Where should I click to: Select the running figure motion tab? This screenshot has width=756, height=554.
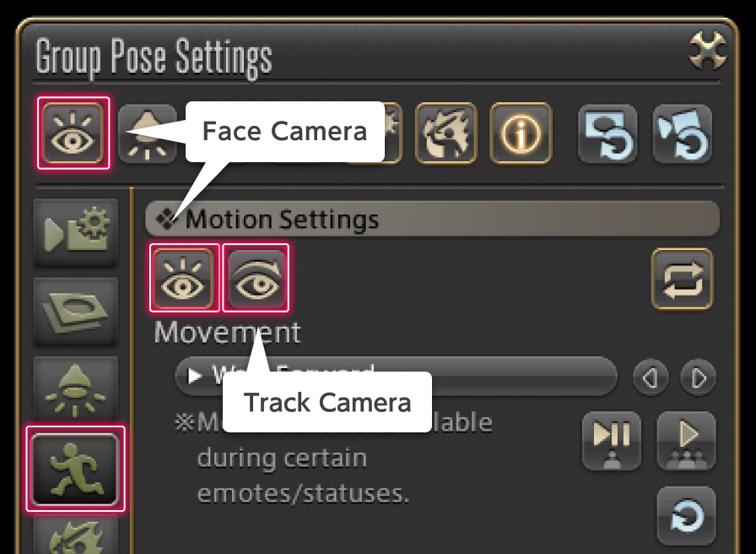[x=75, y=469]
